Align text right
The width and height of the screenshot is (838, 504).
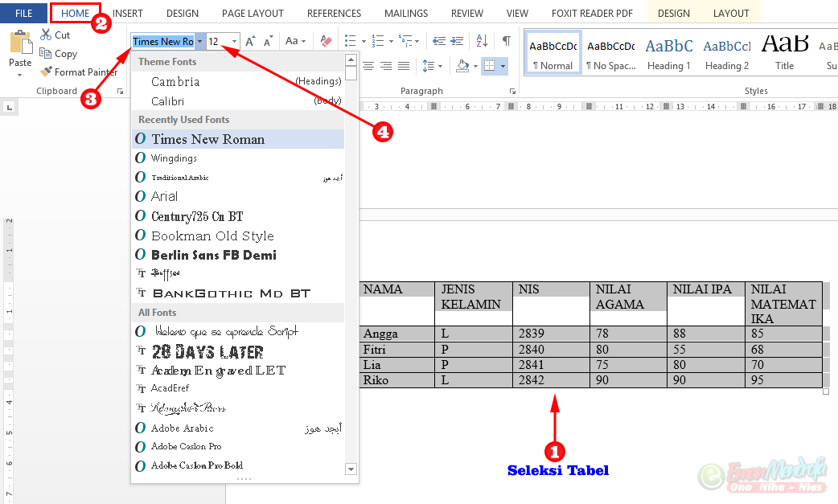[386, 66]
